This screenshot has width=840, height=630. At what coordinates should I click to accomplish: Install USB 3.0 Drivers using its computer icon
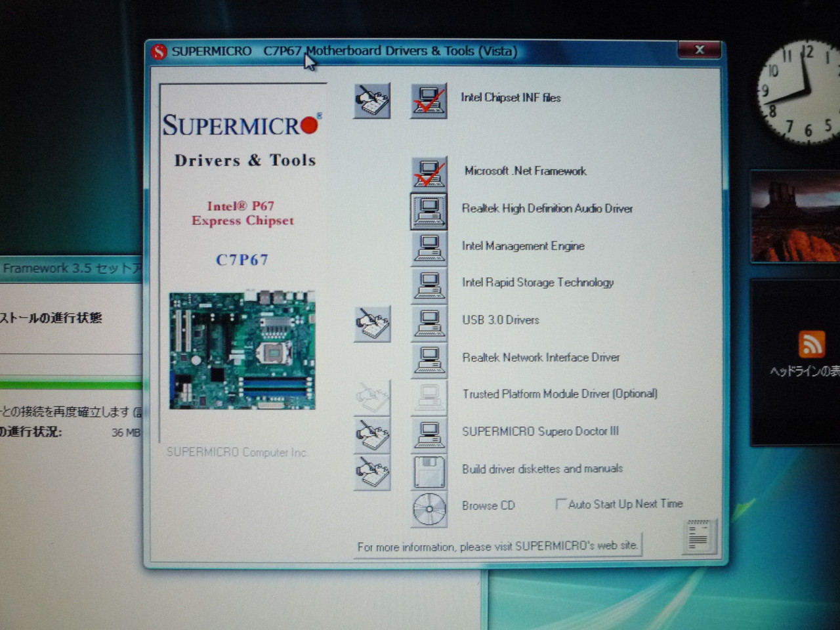click(x=429, y=322)
